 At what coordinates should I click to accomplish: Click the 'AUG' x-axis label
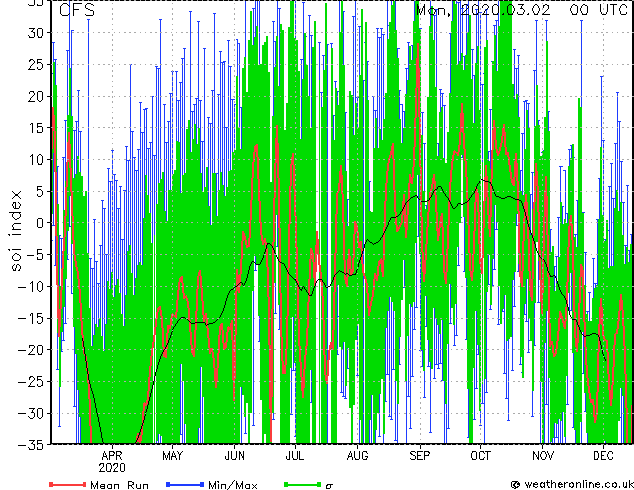357,456
